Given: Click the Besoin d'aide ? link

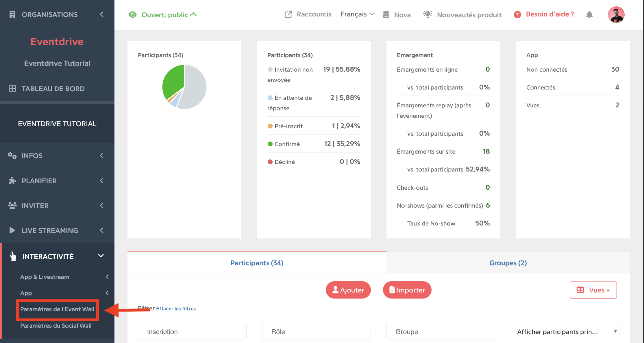Looking at the screenshot, I should click(x=550, y=14).
